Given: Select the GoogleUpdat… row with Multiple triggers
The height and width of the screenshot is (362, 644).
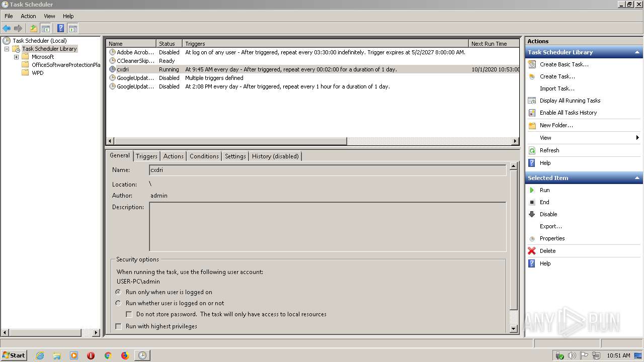Looking at the screenshot, I should click(x=312, y=78).
